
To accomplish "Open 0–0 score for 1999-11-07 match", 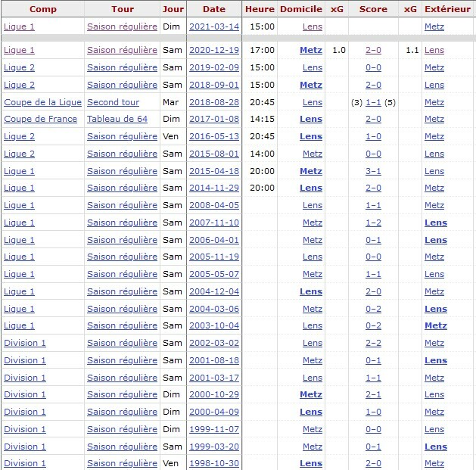I will point(373,429).
